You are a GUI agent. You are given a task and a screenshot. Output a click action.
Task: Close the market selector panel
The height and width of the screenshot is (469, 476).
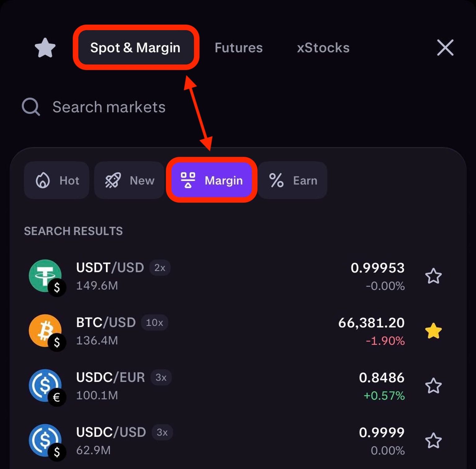point(445,47)
